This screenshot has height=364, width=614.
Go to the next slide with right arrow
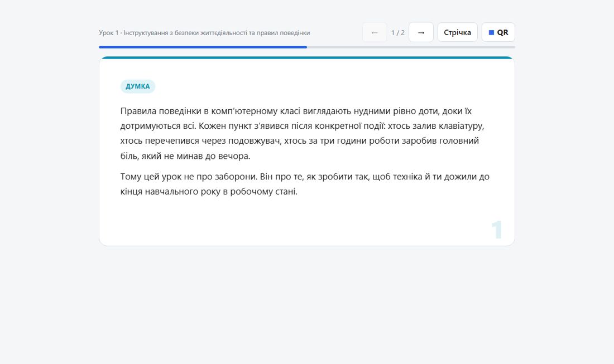(421, 32)
